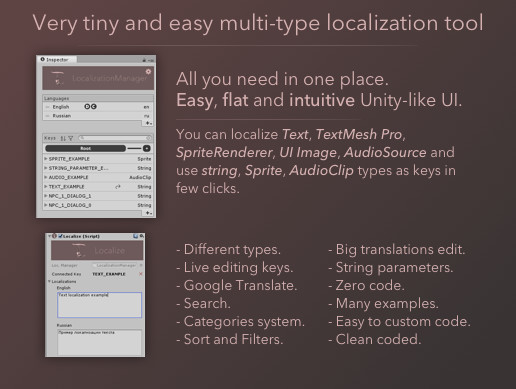
Task: Open the Inspector panel options menu
Action: point(151,60)
